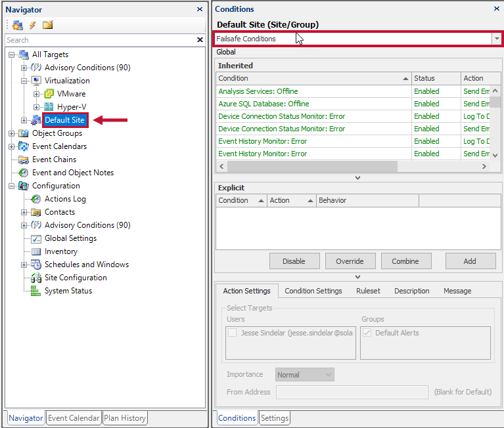Select the Analysis Services: Offline condition row
The height and width of the screenshot is (428, 504).
click(354, 91)
